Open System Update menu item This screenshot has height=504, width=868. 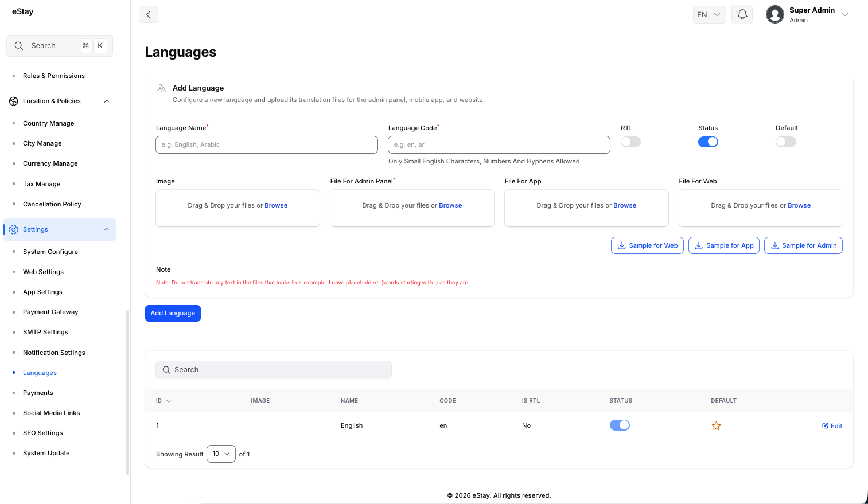(x=46, y=453)
